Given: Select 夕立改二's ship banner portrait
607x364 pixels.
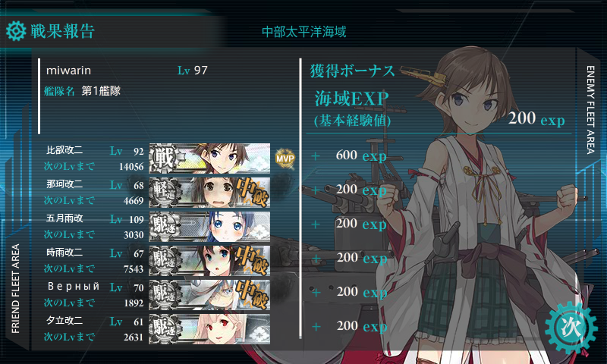Looking at the screenshot, I should 209,329.
